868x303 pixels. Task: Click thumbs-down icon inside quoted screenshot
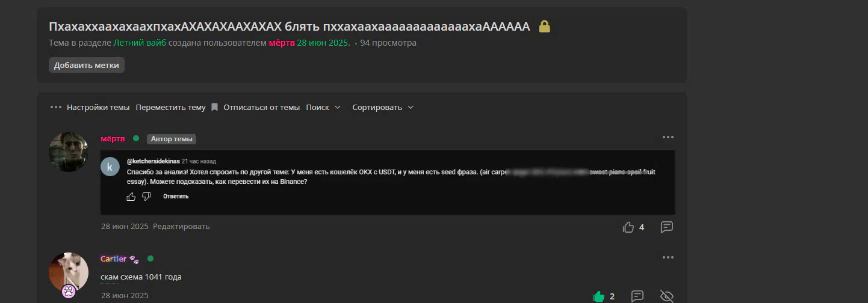146,197
